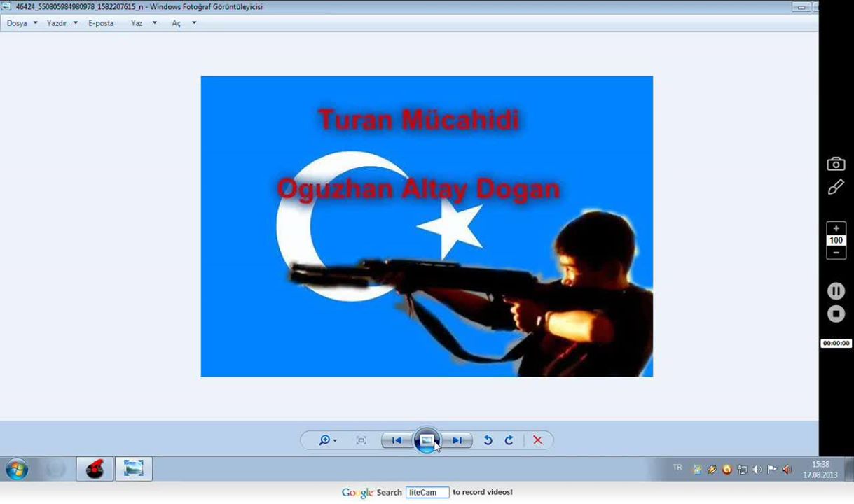Open the Windows Start menu

17,469
